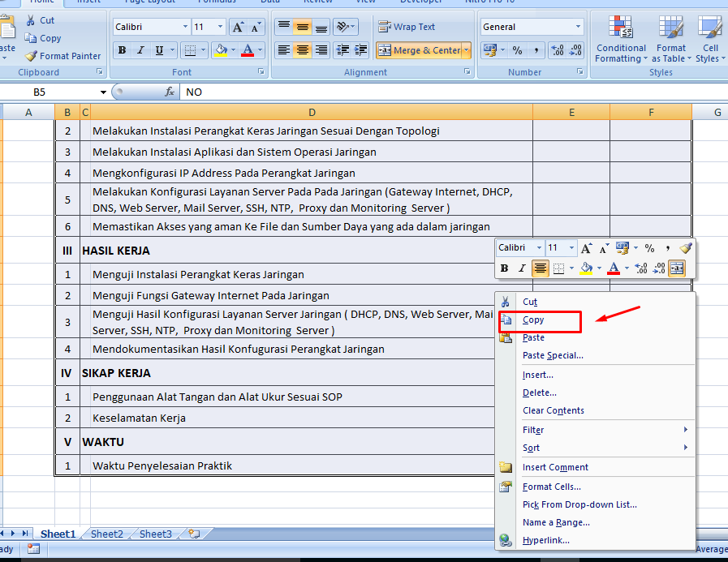Image resolution: width=728 pixels, height=562 pixels.
Task: Open the red Font Color swatch dropdown
Action: 259,50
